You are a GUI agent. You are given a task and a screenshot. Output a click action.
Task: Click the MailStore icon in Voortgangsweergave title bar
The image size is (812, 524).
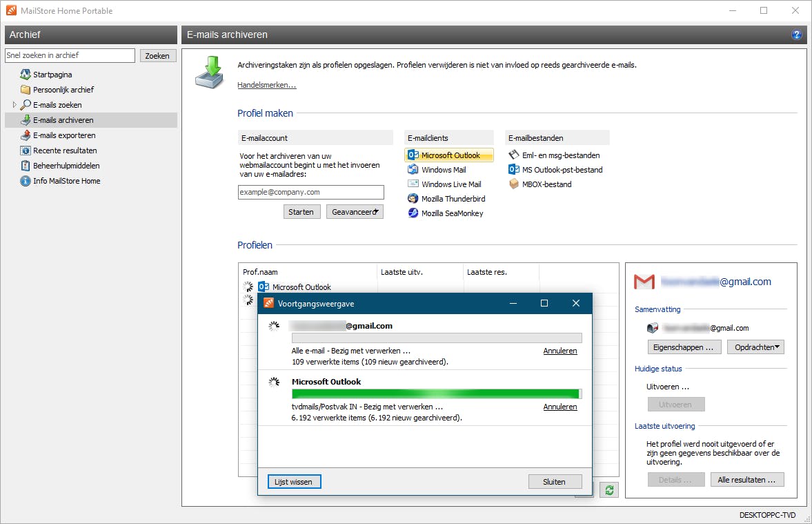pos(268,303)
